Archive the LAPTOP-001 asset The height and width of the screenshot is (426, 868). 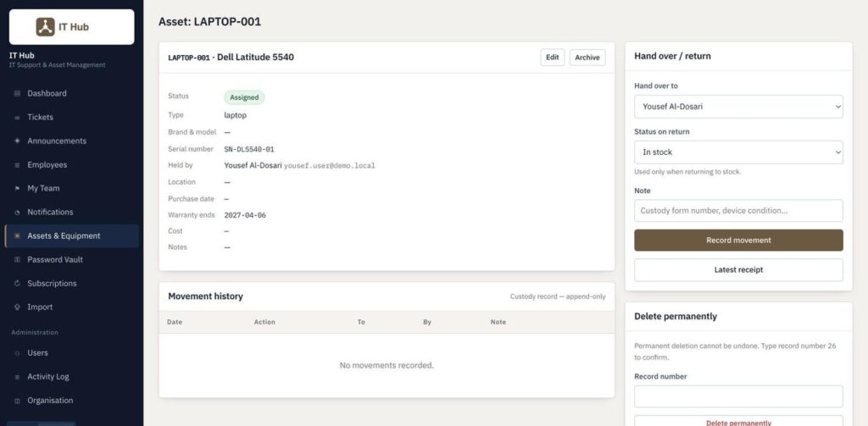[x=587, y=58]
